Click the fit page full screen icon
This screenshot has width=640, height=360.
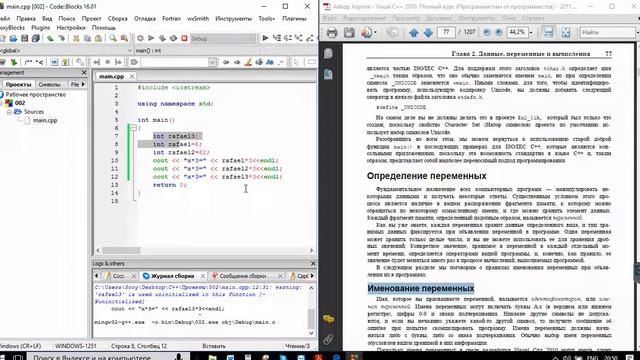tap(566, 32)
